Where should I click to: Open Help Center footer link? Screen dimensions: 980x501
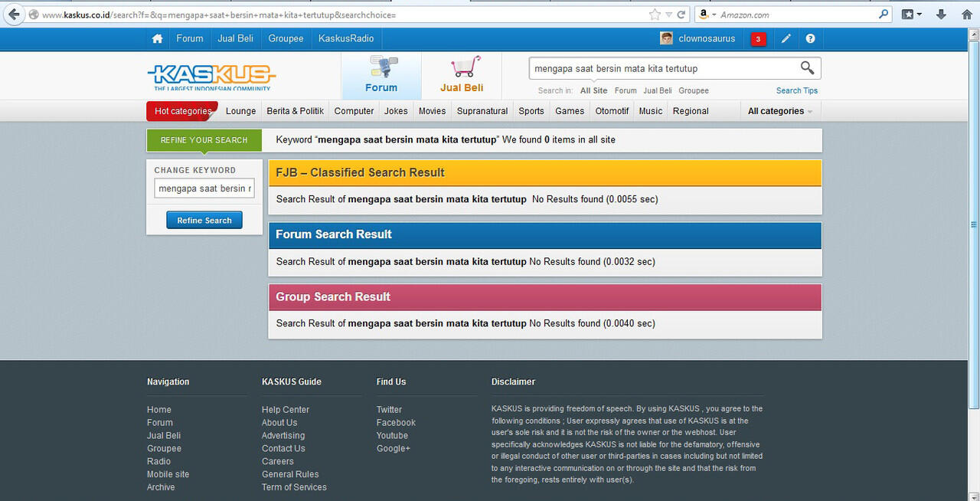(286, 410)
